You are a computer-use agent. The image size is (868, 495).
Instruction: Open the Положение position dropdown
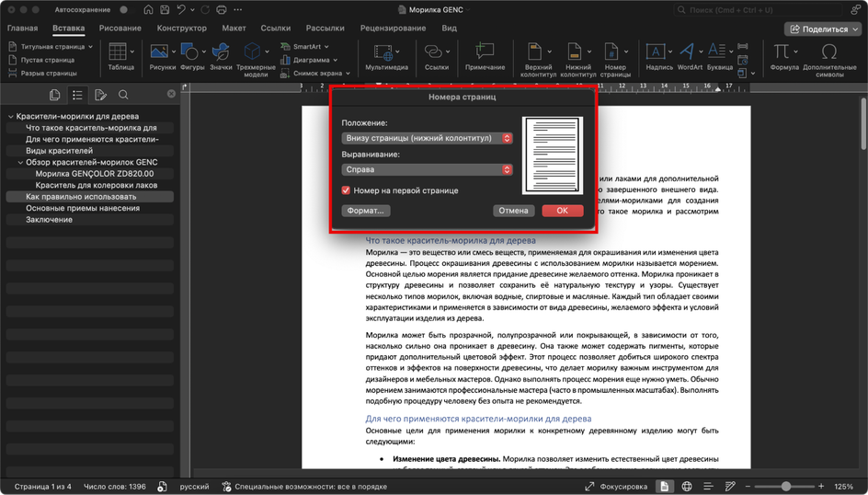[427, 138]
